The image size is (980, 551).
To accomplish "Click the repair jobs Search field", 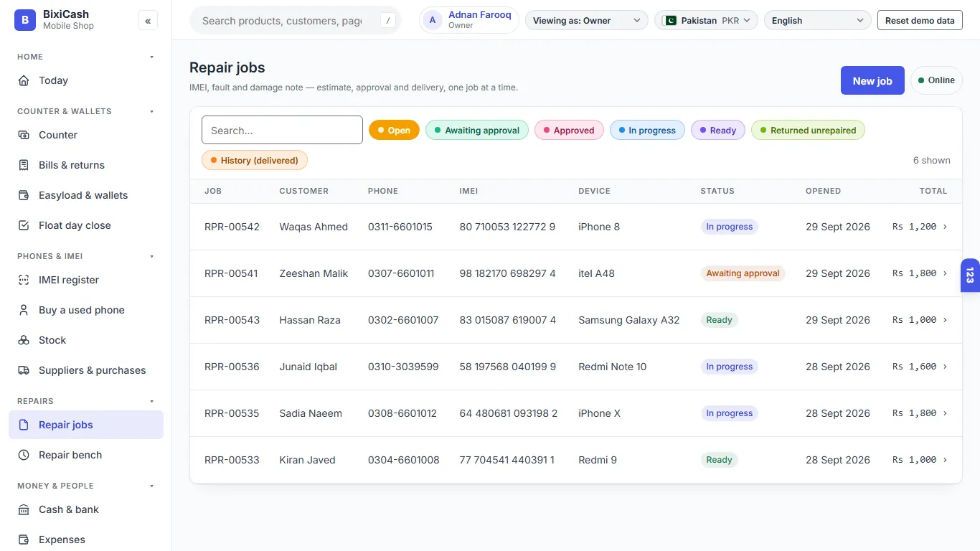I will pyautogui.click(x=282, y=130).
